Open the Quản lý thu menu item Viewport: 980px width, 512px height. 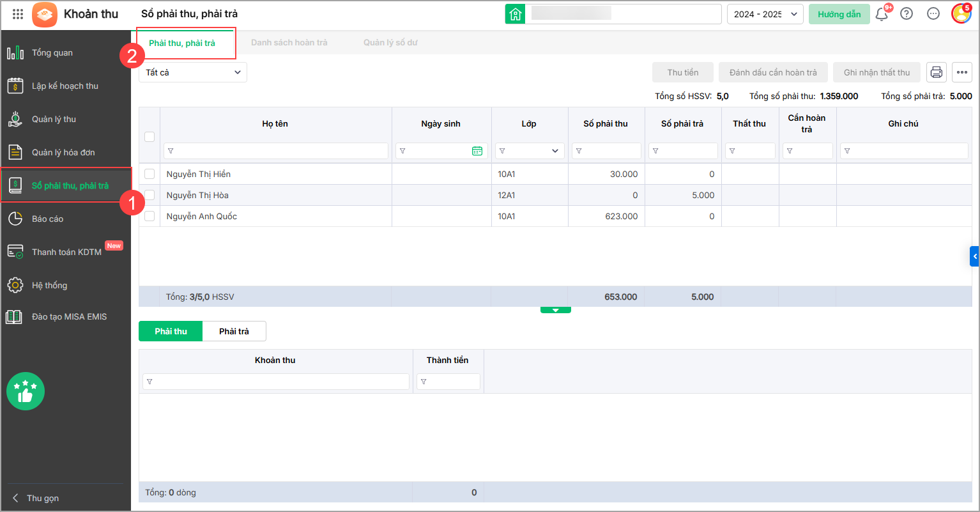click(66, 119)
